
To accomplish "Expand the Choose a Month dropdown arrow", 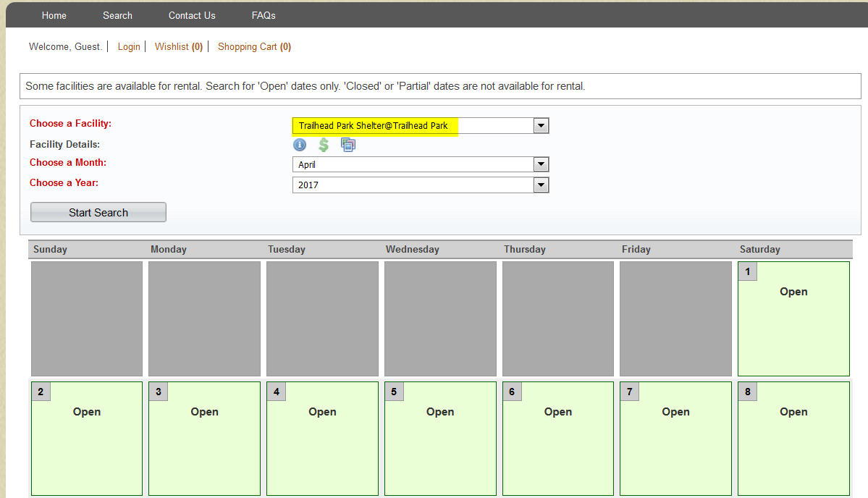I will pos(541,164).
